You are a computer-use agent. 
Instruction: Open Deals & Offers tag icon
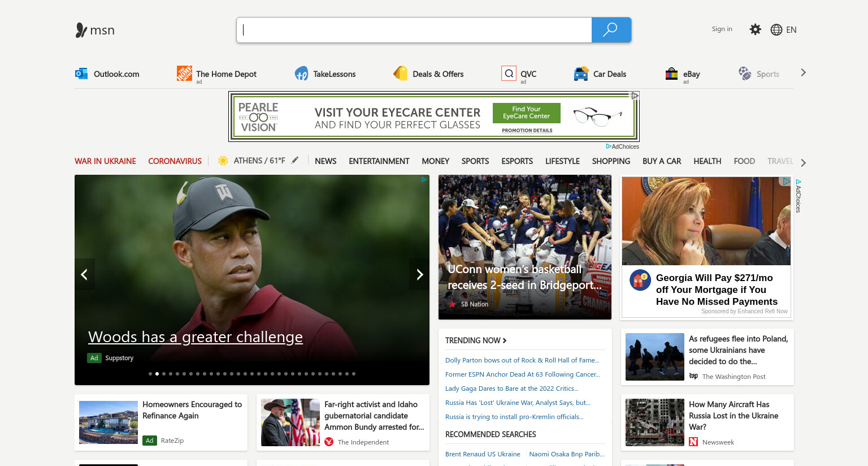[400, 74]
